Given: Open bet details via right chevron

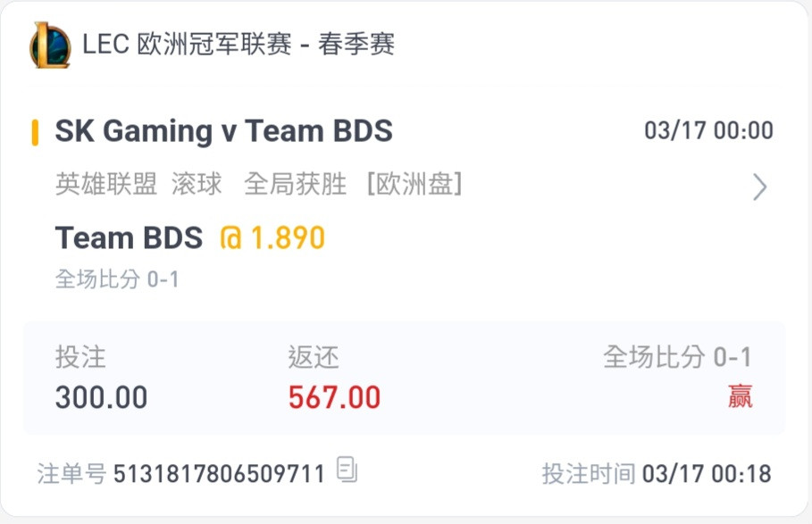Looking at the screenshot, I should 759,187.
